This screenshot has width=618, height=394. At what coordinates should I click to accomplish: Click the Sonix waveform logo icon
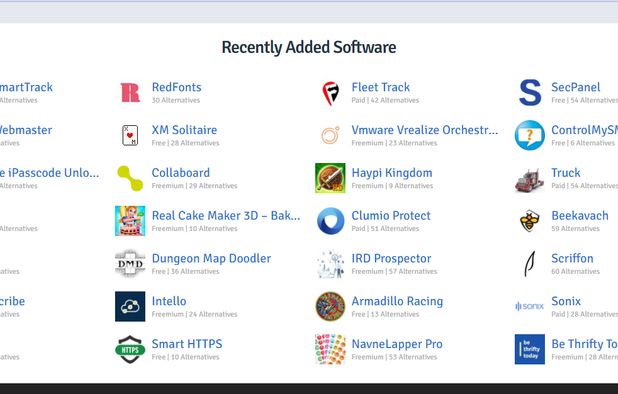pos(530,306)
